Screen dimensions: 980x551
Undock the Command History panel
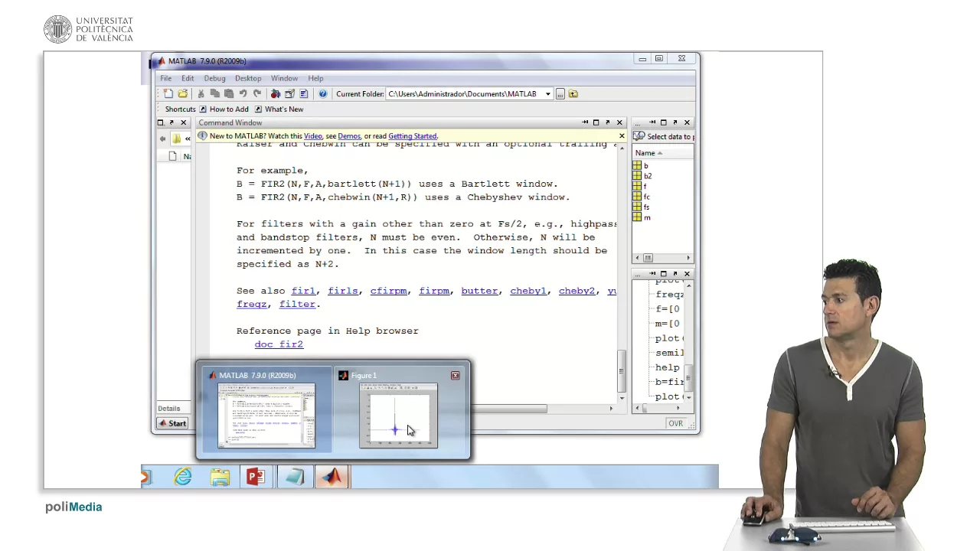click(x=675, y=273)
